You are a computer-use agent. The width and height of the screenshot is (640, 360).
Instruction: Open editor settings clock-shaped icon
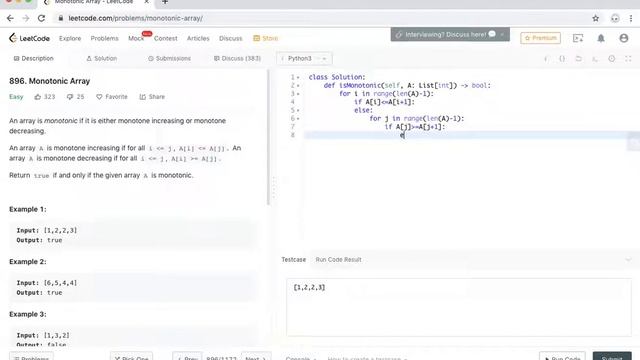(x=611, y=59)
